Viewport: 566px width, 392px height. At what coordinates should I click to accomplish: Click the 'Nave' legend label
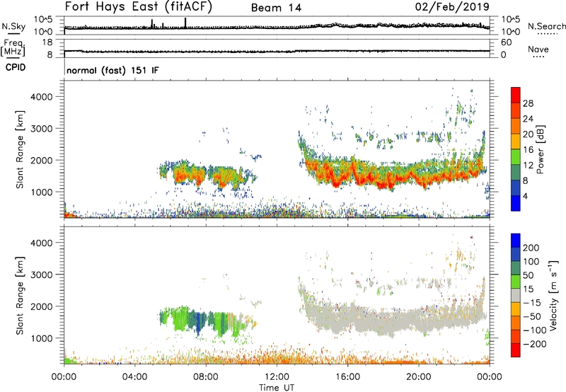538,50
